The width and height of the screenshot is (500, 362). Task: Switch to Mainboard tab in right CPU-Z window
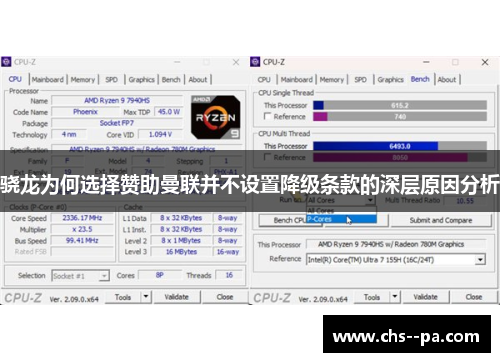(x=297, y=80)
